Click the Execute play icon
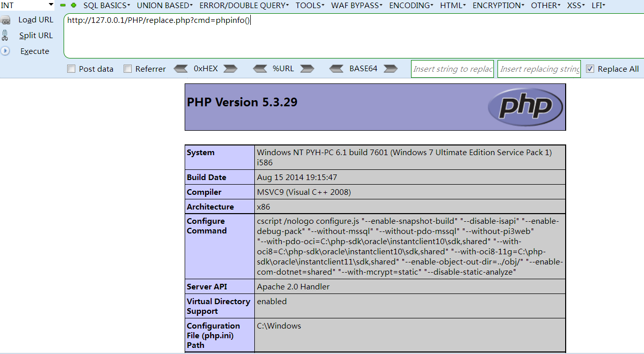Viewport: 644px width, 354px height. [5, 51]
